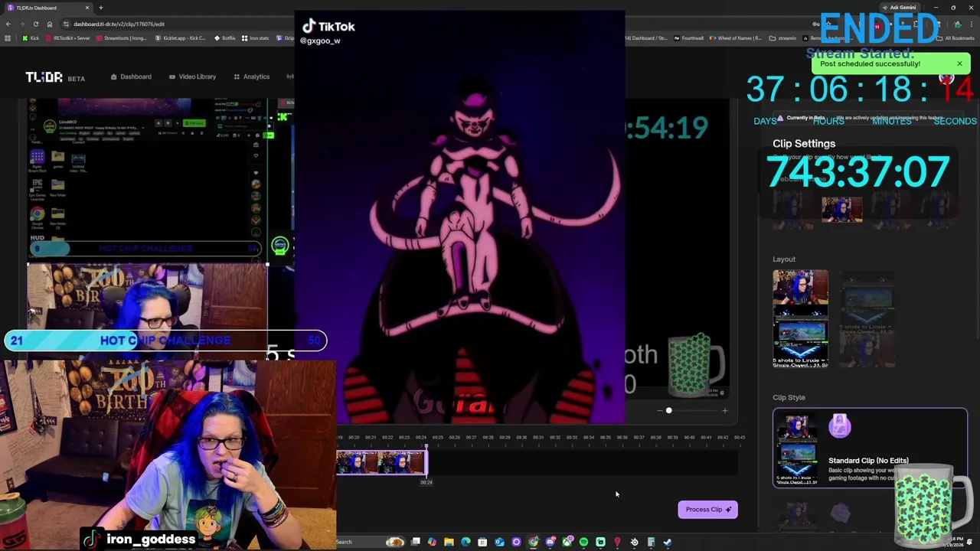The height and width of the screenshot is (551, 980).
Task: Open the browser apps grid icon
Action: (8, 38)
